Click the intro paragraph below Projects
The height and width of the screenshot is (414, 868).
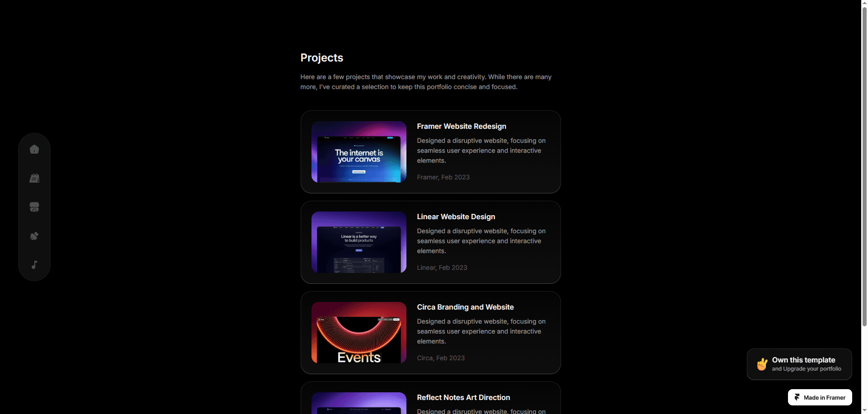coord(426,82)
